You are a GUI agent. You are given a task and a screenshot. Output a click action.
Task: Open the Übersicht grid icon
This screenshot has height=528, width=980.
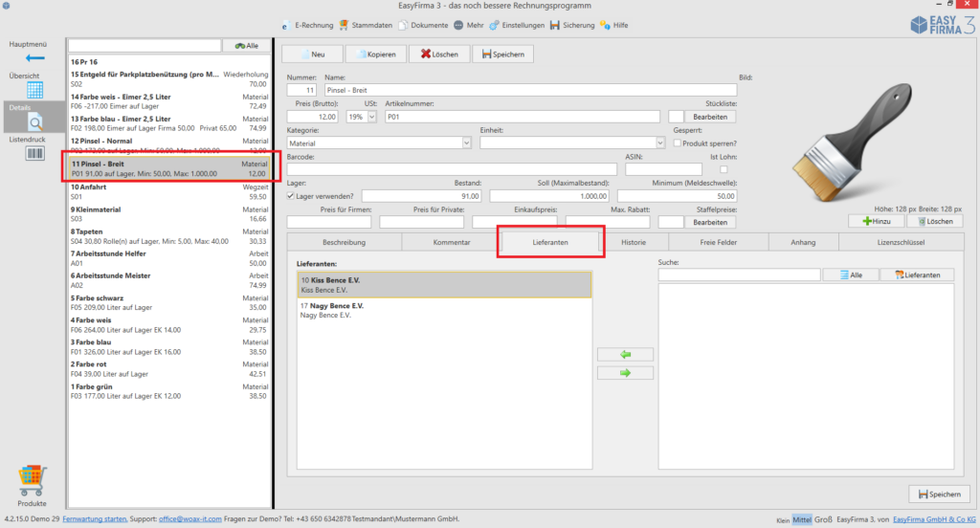[35, 90]
